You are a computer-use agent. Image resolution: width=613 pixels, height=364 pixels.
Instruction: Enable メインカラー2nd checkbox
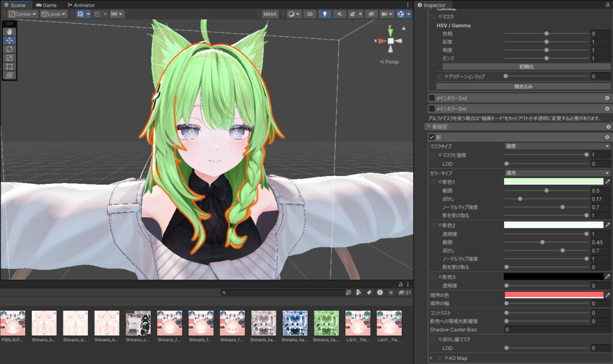click(x=432, y=98)
